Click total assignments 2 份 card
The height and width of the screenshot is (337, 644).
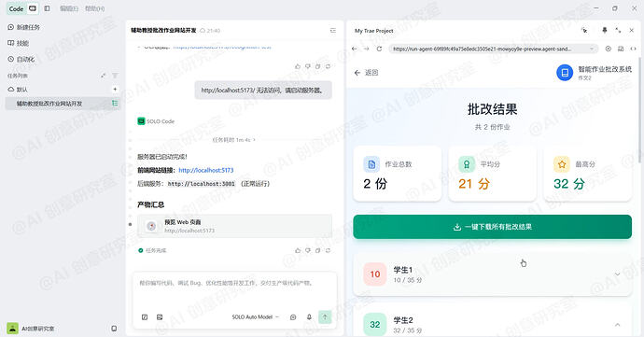[398, 174]
